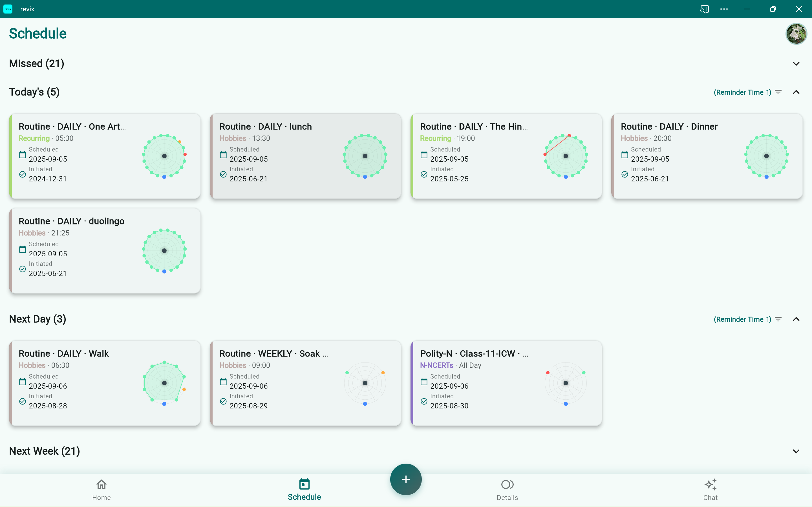Expand the Missed (21) section

point(796,63)
